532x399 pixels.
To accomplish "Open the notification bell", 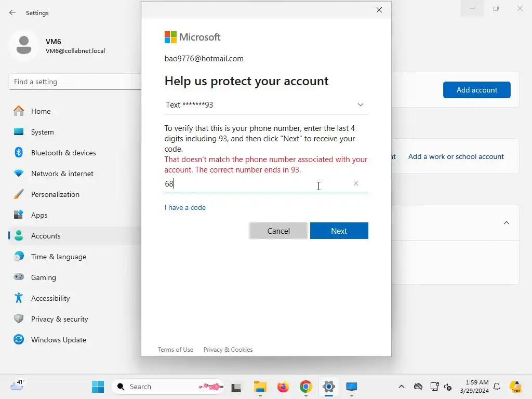I will coord(497,387).
